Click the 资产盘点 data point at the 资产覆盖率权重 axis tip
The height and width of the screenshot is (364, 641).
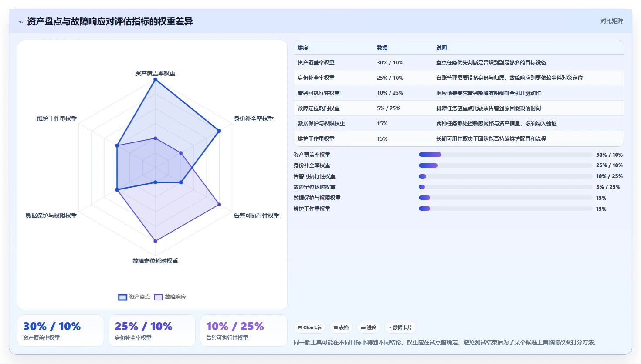(x=155, y=79)
